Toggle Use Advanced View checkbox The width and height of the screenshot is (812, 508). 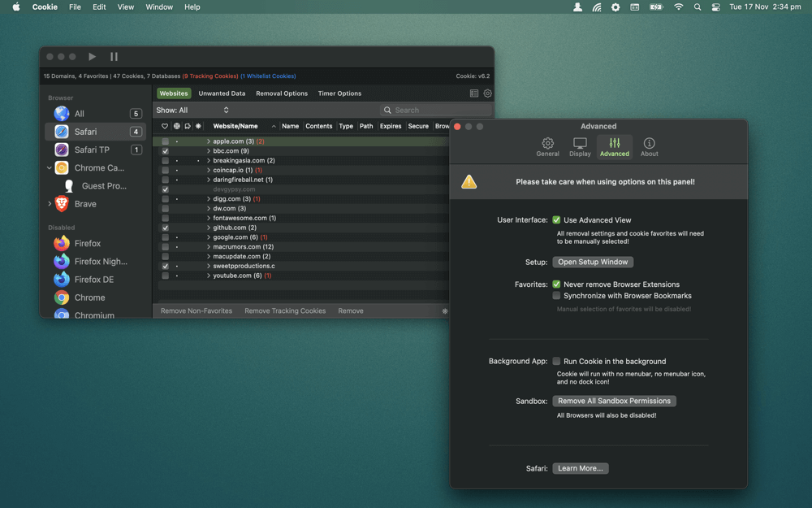(x=556, y=219)
